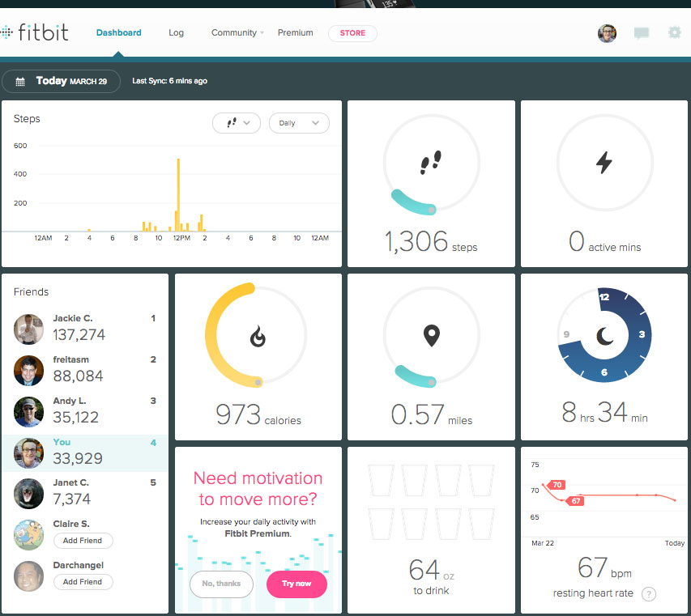This screenshot has width=691, height=616.
Task: Click the location pin miles icon
Action: click(430, 334)
